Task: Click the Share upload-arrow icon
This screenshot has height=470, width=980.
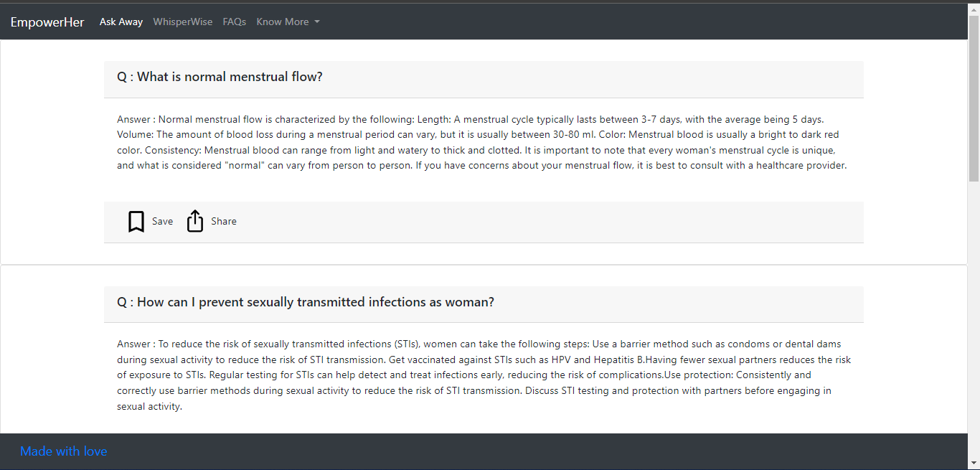Action: [195, 222]
